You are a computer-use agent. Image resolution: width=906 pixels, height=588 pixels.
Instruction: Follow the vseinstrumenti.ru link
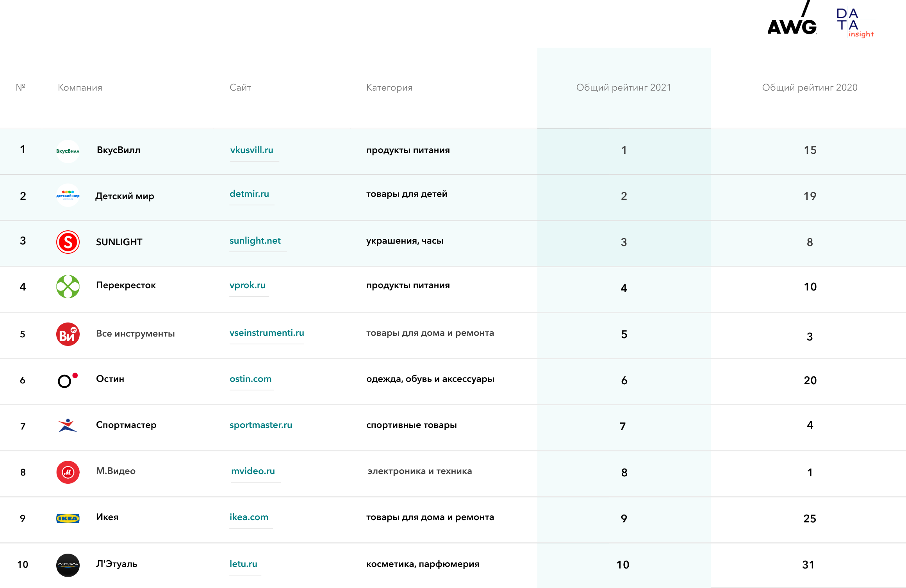pos(267,333)
